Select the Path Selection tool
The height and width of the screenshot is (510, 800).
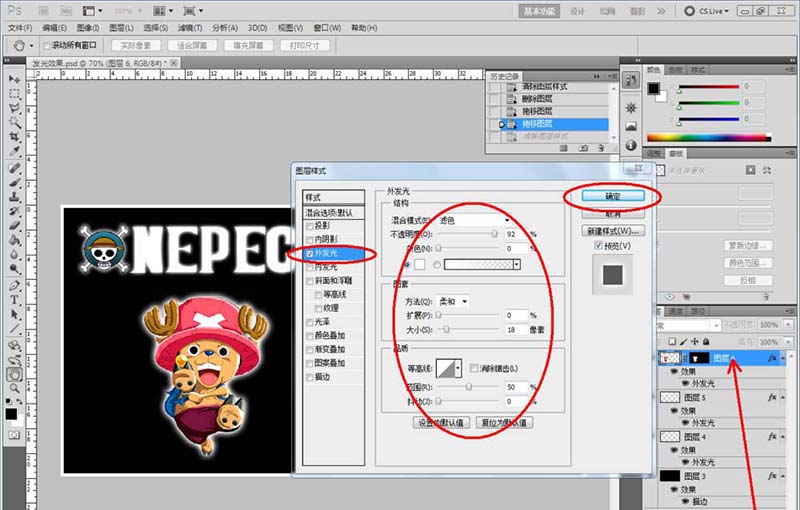pos(14,314)
